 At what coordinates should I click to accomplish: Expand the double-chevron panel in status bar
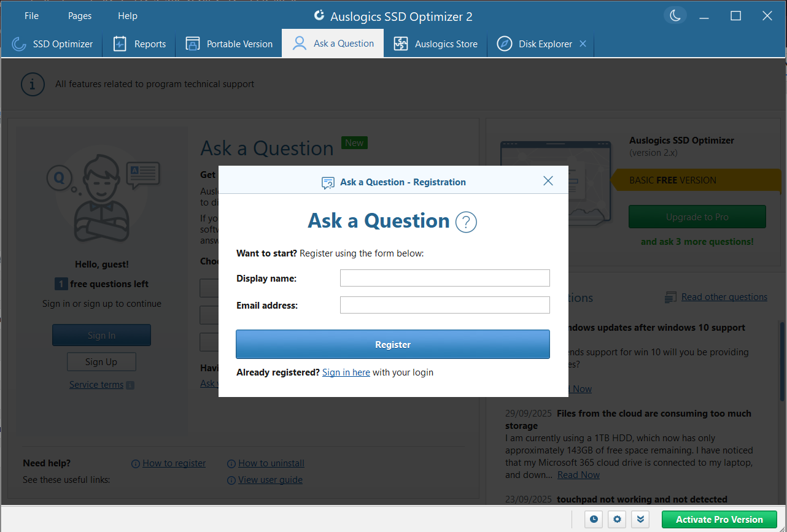point(640,519)
